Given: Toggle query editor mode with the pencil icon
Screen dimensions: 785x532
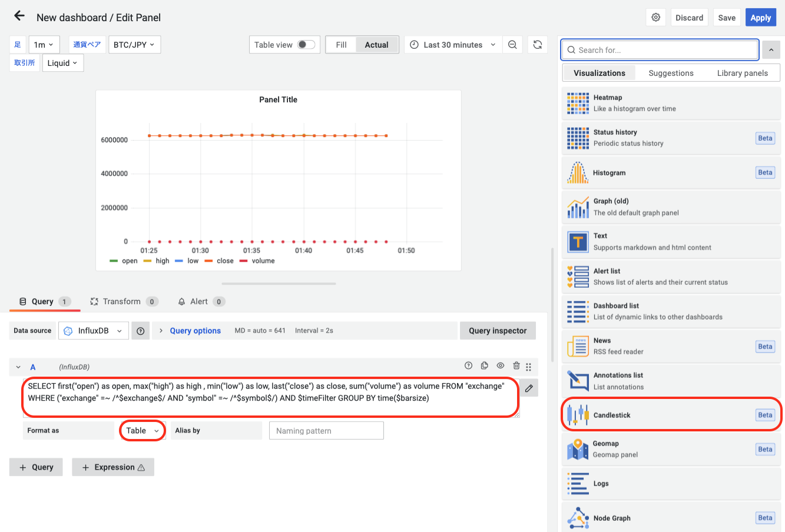Looking at the screenshot, I should pos(529,388).
